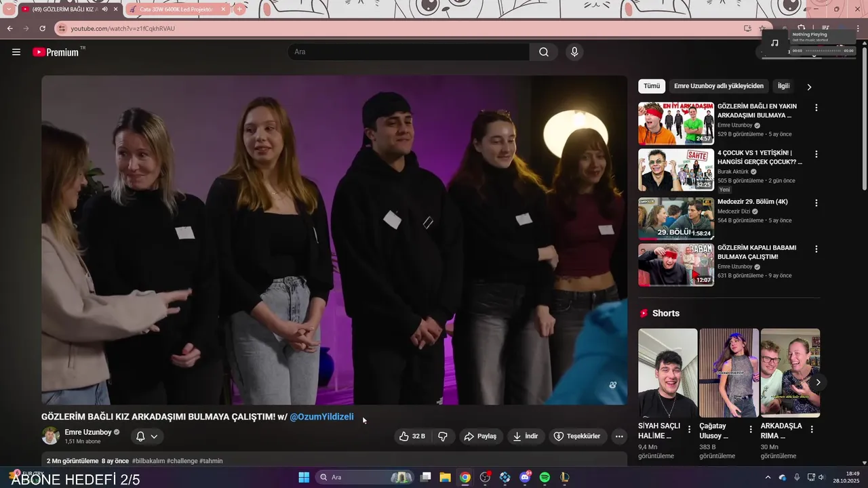868x488 pixels.
Task: Open Emre Uzunboy channel avatar
Action: (51, 436)
